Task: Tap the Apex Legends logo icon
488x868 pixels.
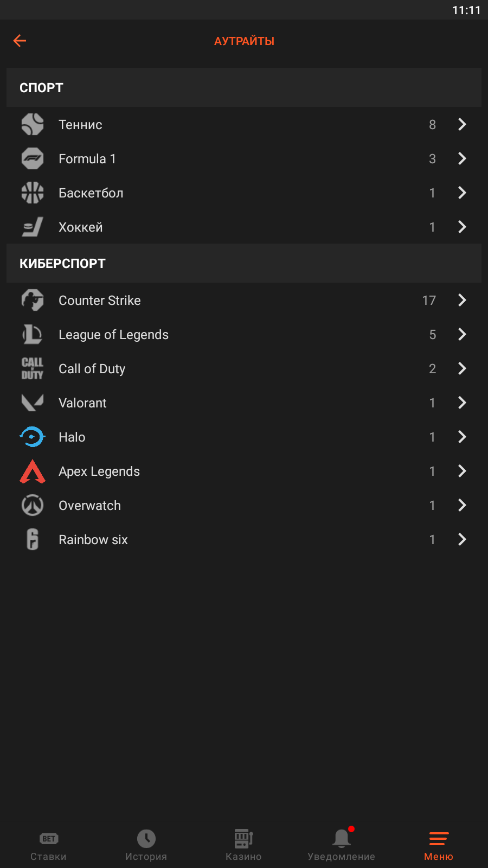Action: click(x=33, y=471)
